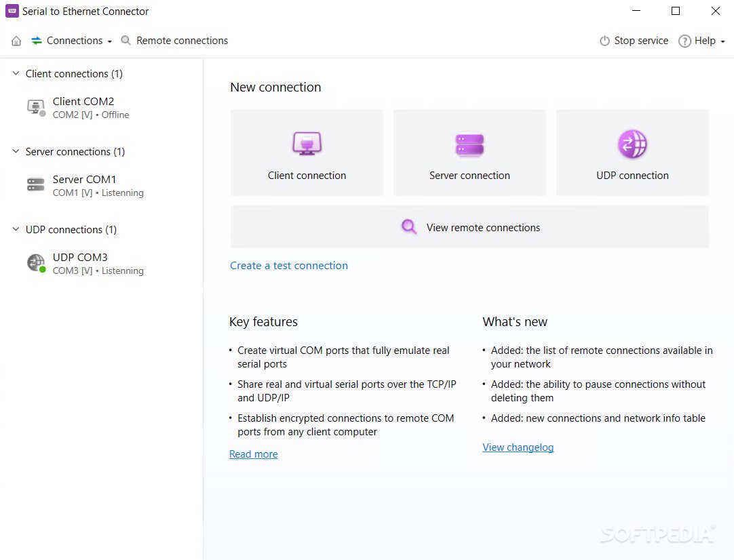Viewport: 734px width, 560px height.
Task: Click 'Added: the list of remote connections' text
Action: pos(602,357)
